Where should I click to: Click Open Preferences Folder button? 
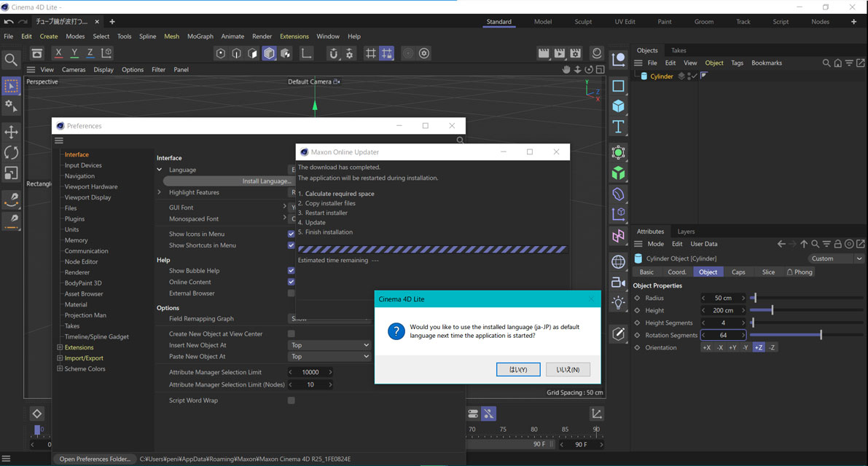[x=95, y=459]
